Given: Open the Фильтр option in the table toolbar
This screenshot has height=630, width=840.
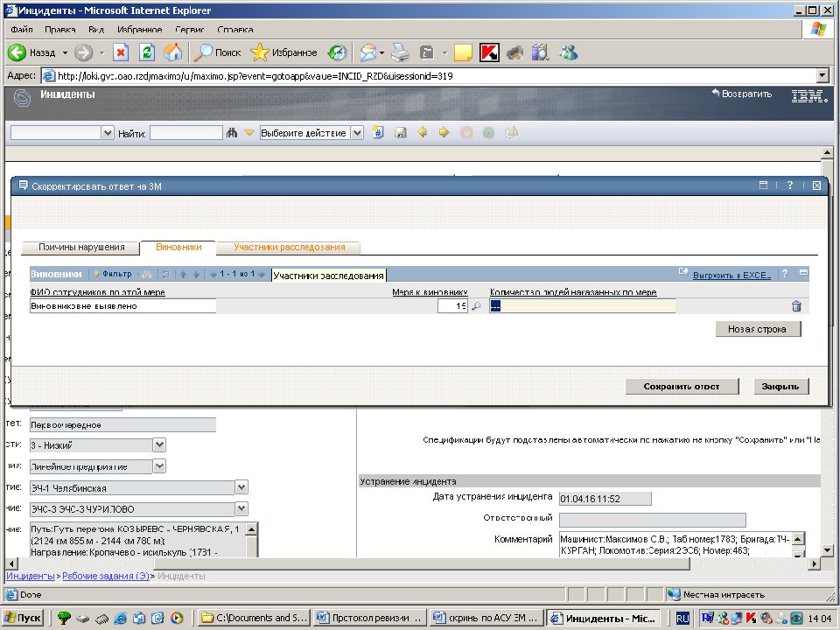Looking at the screenshot, I should coord(113,274).
